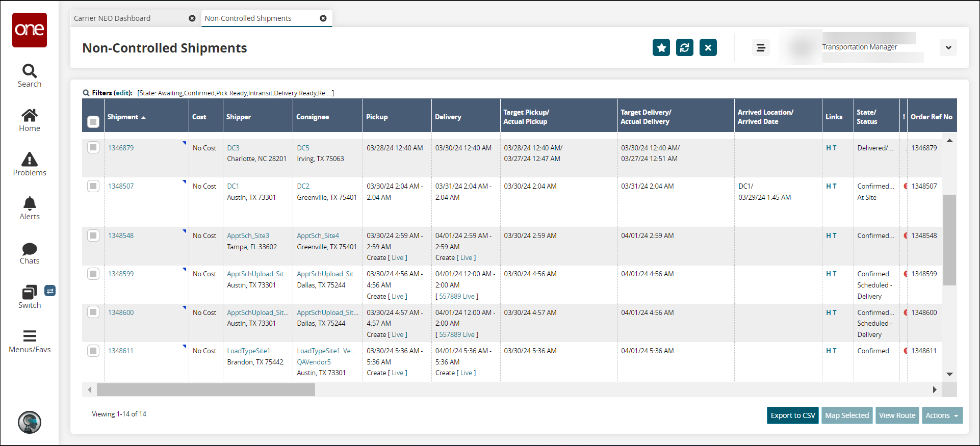Screen dimensions: 980x446
Task: Click the View Route button
Action: click(897, 415)
